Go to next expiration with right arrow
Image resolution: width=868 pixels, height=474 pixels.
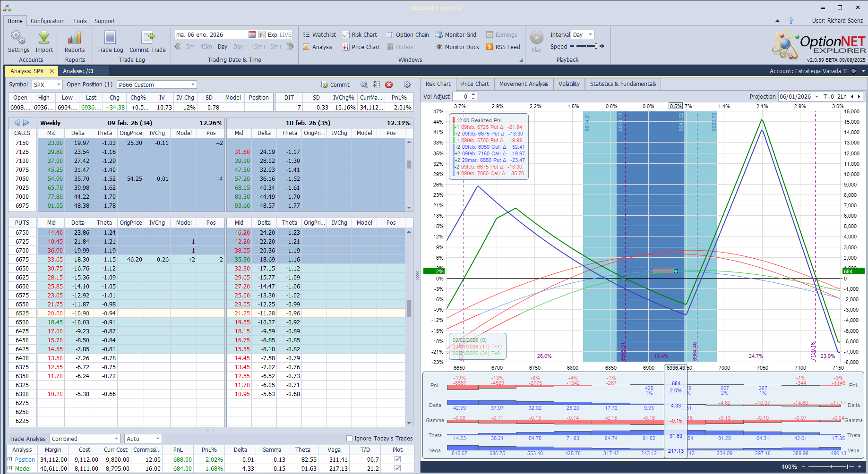[x=26, y=123]
